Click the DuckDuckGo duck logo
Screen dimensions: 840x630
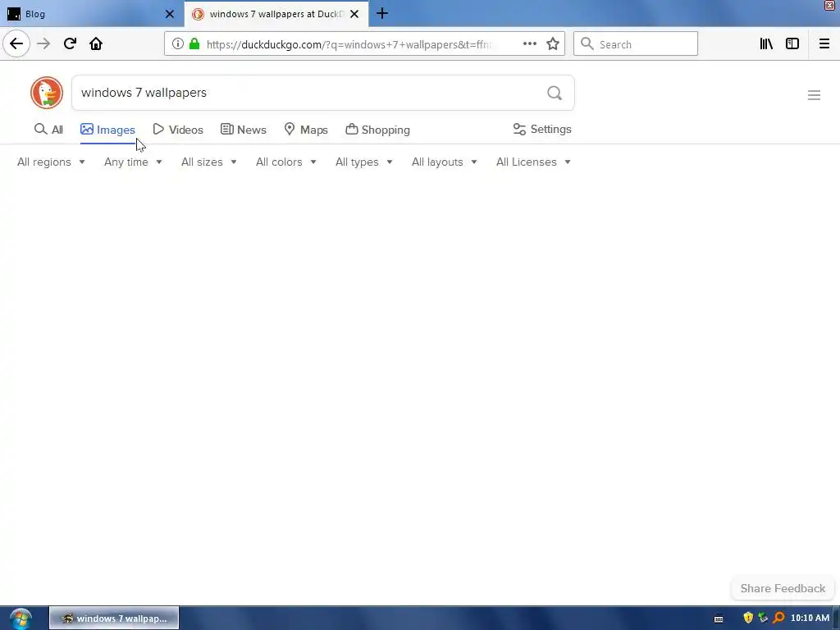[47, 93]
